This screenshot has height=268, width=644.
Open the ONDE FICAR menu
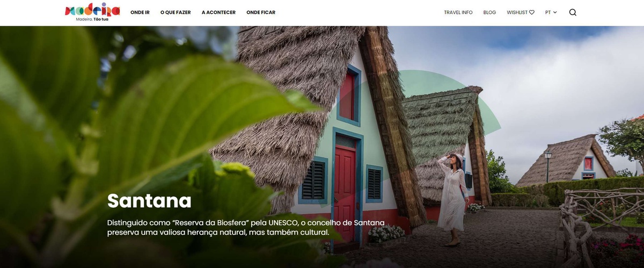pos(261,12)
